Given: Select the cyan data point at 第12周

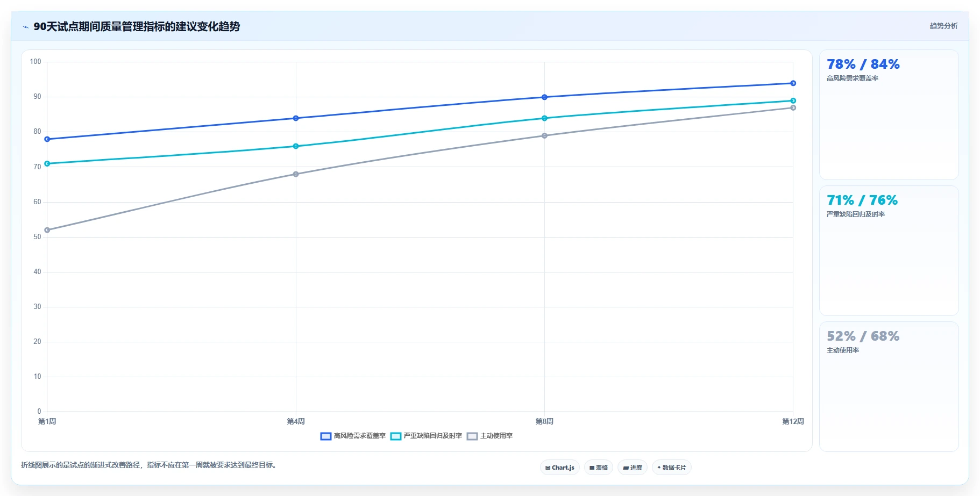Looking at the screenshot, I should (793, 100).
